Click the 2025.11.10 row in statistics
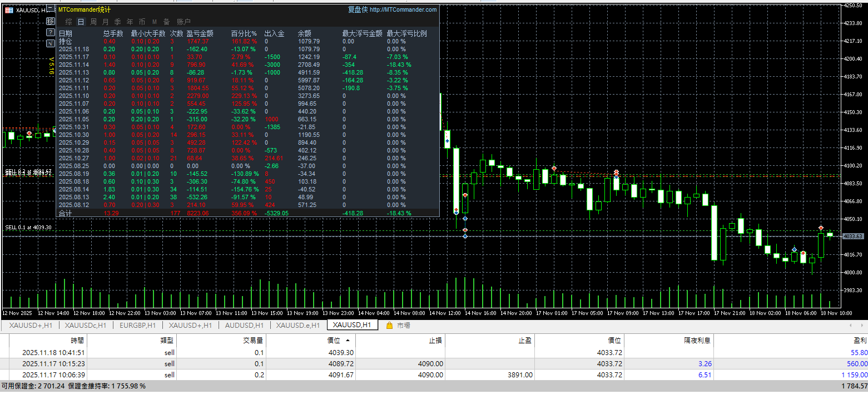Screen dimensions: 868x394 click(247, 96)
